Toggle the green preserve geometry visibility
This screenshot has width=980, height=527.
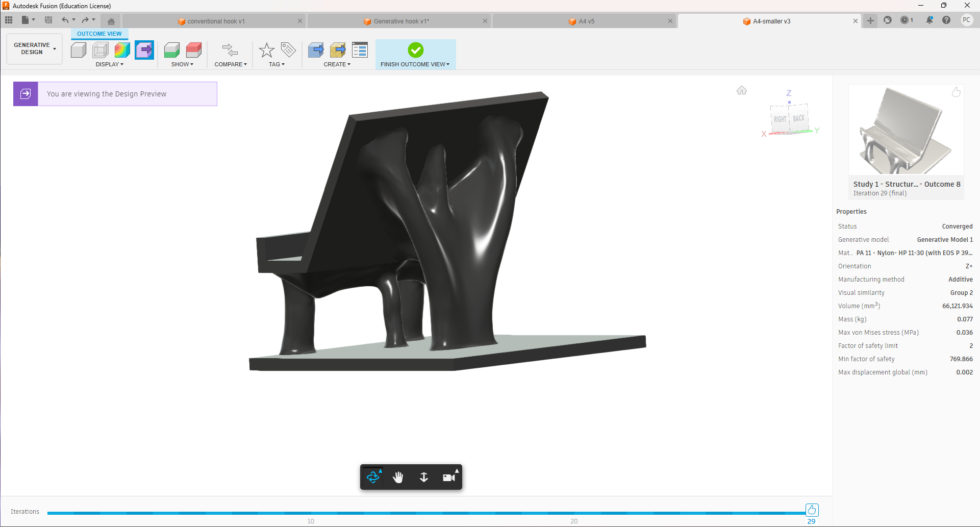pos(172,50)
